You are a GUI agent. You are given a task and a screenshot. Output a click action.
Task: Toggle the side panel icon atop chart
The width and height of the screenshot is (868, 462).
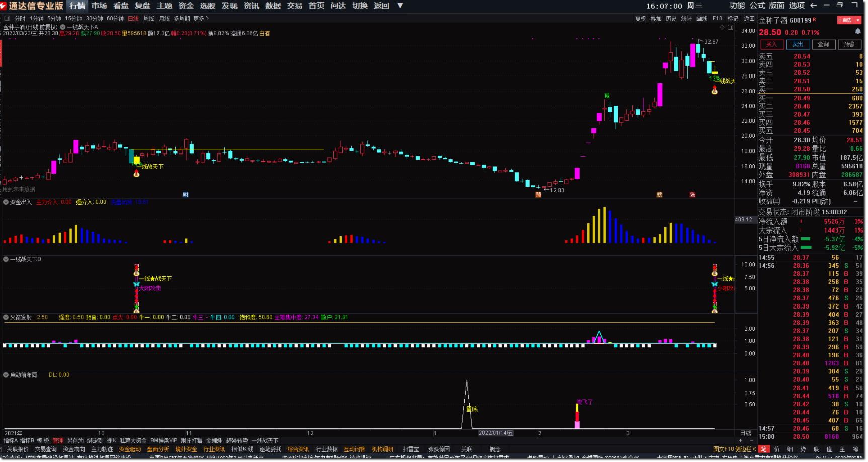[x=730, y=27]
